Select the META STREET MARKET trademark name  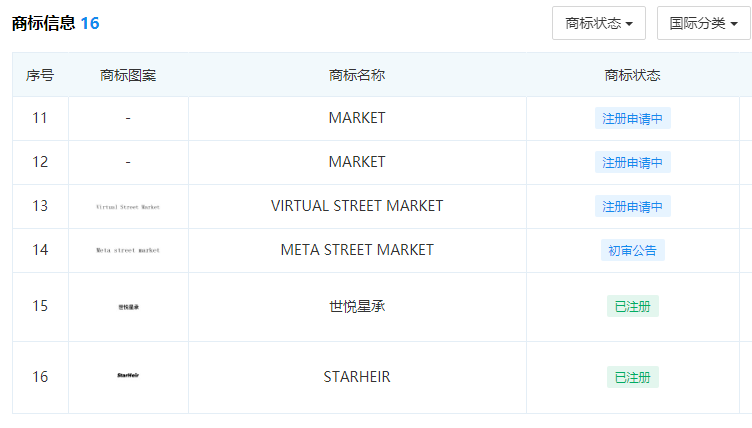(357, 250)
